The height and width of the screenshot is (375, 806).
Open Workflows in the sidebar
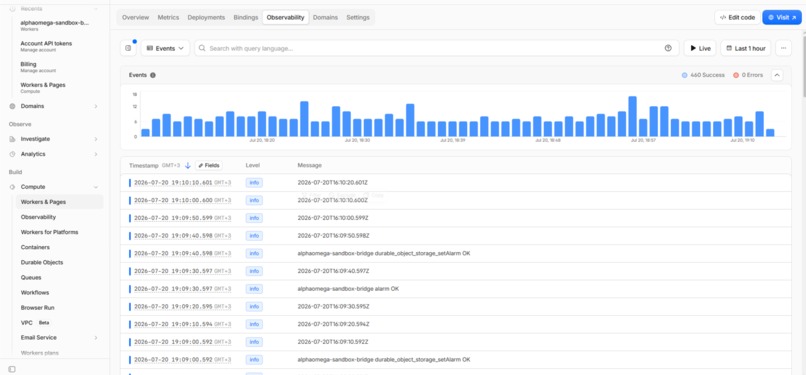(34, 292)
